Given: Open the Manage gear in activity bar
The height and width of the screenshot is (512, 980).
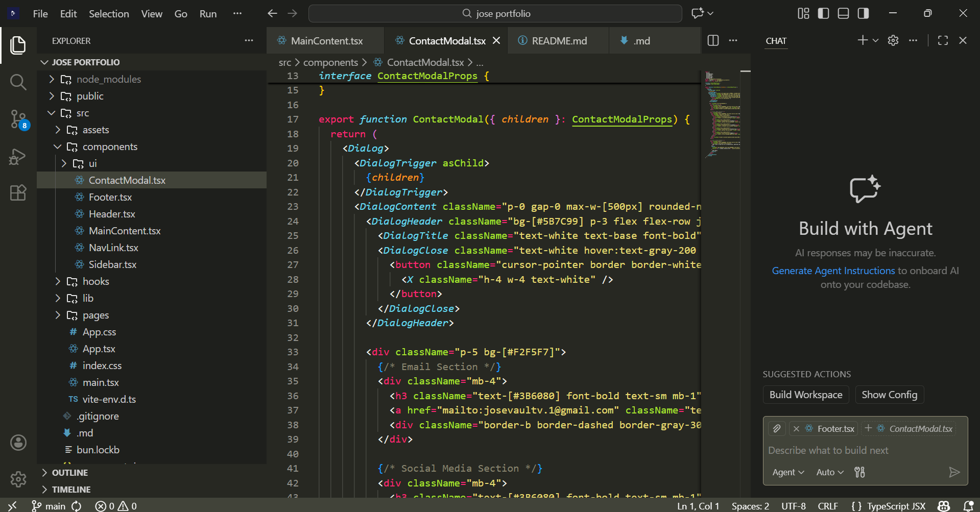Looking at the screenshot, I should pos(18,479).
